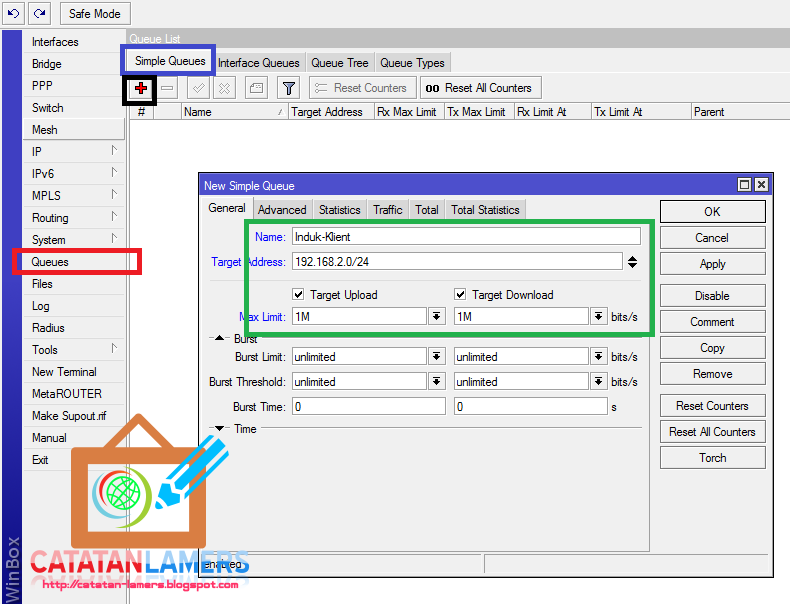Select the General tab in dialog

point(227,208)
